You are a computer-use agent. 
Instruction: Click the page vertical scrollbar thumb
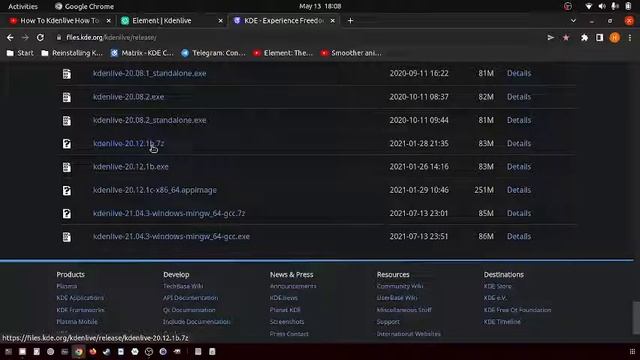(636, 318)
